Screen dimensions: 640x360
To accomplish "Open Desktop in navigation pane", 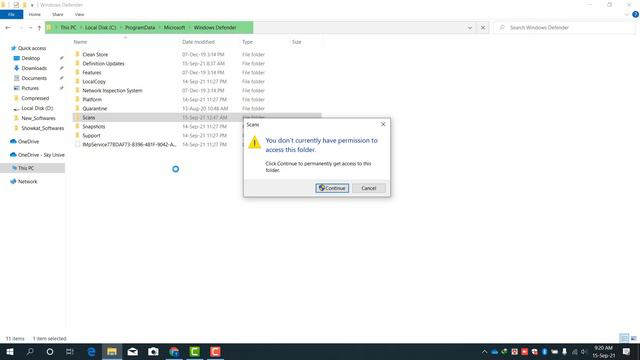I will 31,58.
